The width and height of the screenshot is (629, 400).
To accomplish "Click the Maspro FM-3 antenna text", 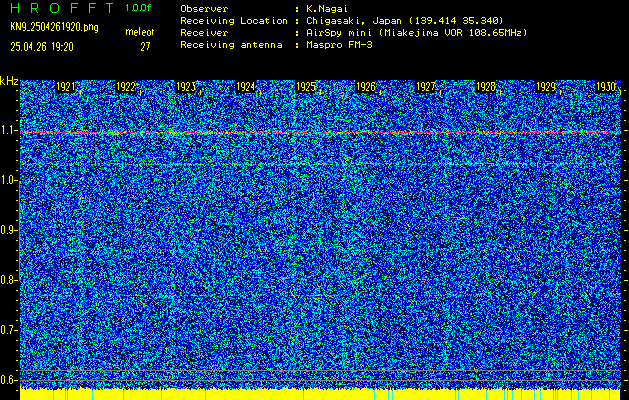I will pos(339,45).
